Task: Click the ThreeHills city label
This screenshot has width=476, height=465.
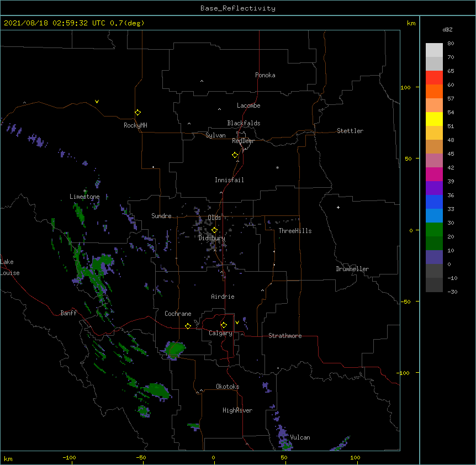Action: coord(295,231)
